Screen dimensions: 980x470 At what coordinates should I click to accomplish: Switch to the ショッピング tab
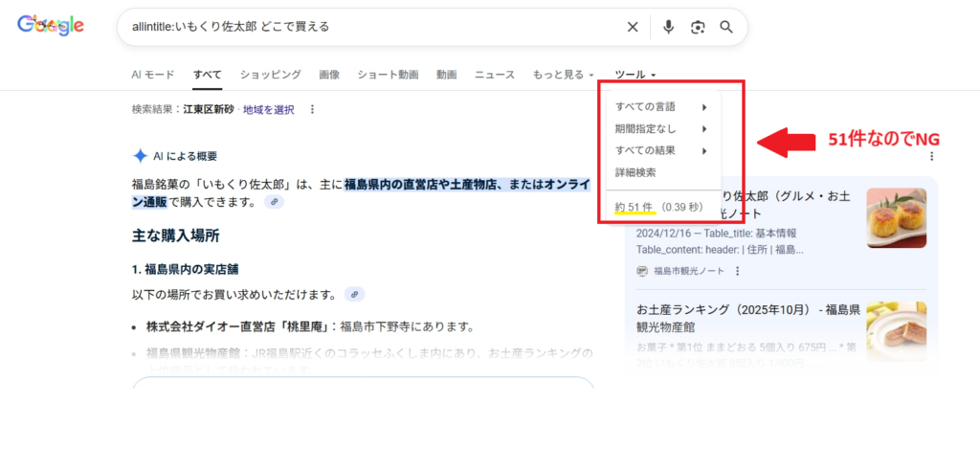270,75
